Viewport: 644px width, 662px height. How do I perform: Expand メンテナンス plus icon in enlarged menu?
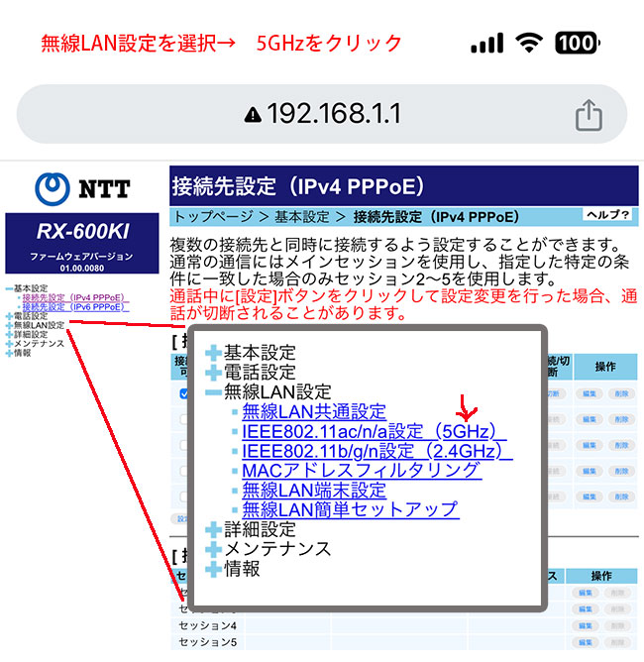[213, 549]
